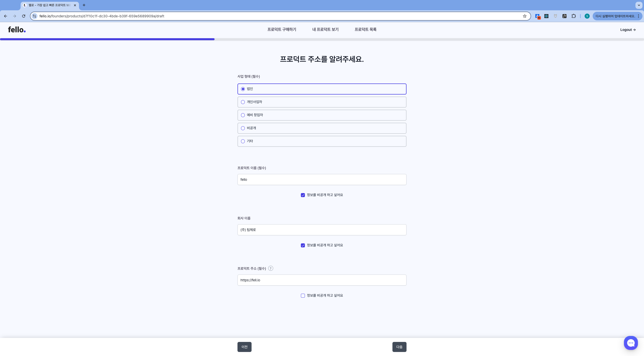This screenshot has width=644, height=356.
Task: Click the 다음 button
Action: point(399,347)
